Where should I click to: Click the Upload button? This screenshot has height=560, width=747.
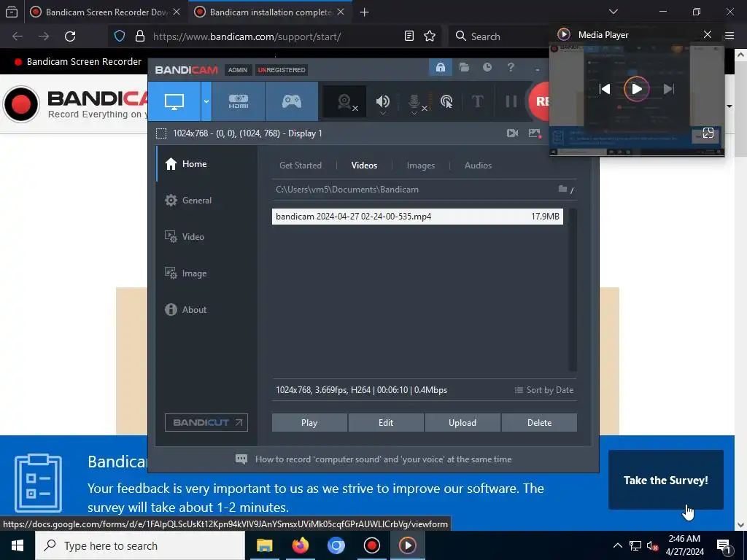(x=462, y=422)
